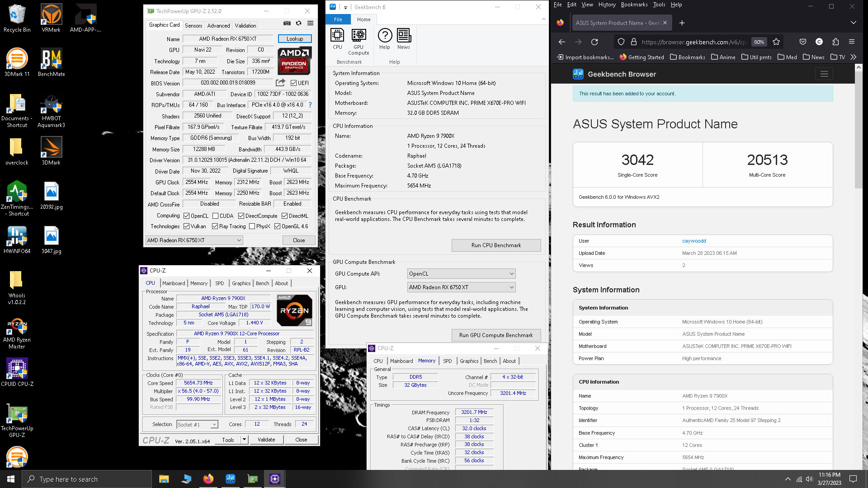868x488 pixels.
Task: Open a new Firefox tab
Action: pos(682,23)
